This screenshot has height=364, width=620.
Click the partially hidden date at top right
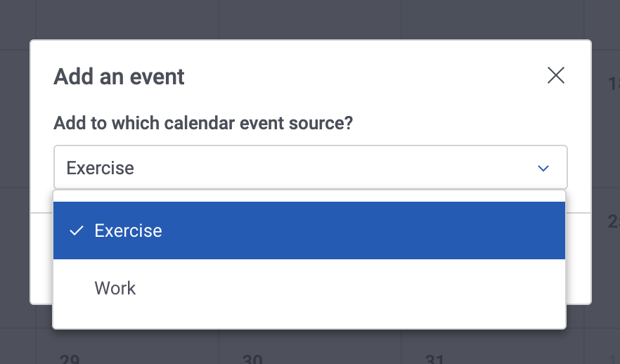click(x=613, y=84)
